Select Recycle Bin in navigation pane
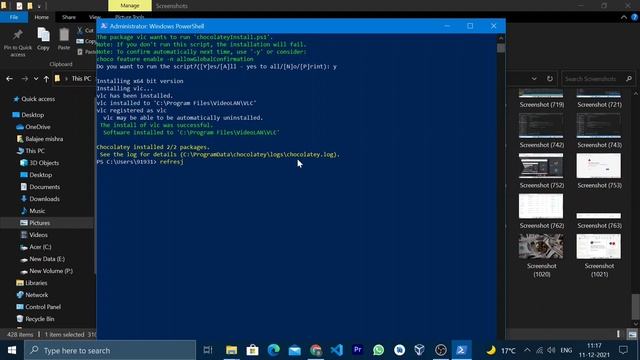The image size is (640, 360). coord(39,319)
